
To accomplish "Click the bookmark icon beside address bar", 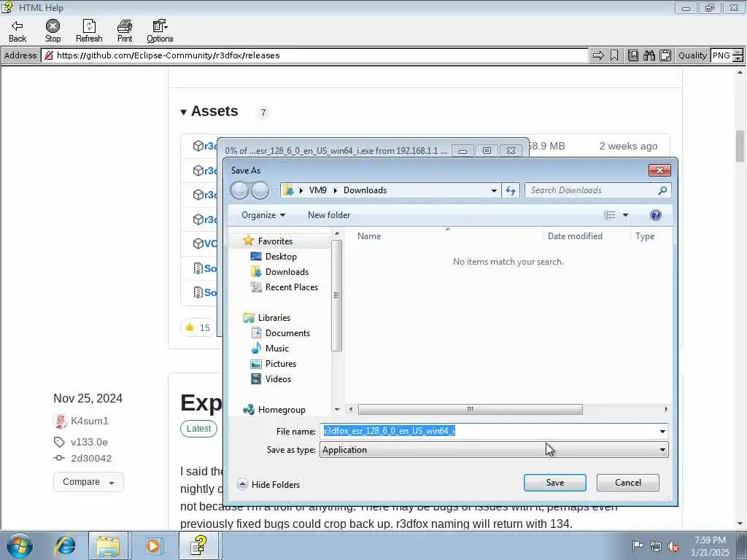I will (614, 55).
